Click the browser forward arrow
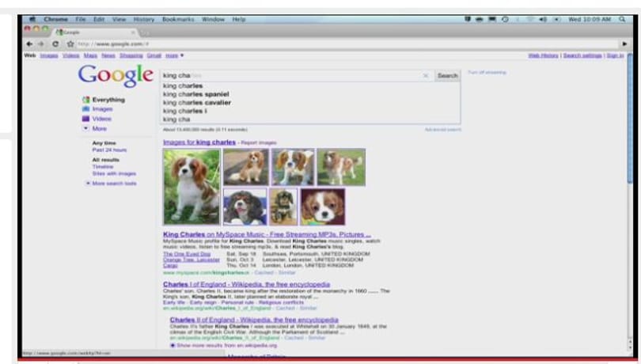 41,44
